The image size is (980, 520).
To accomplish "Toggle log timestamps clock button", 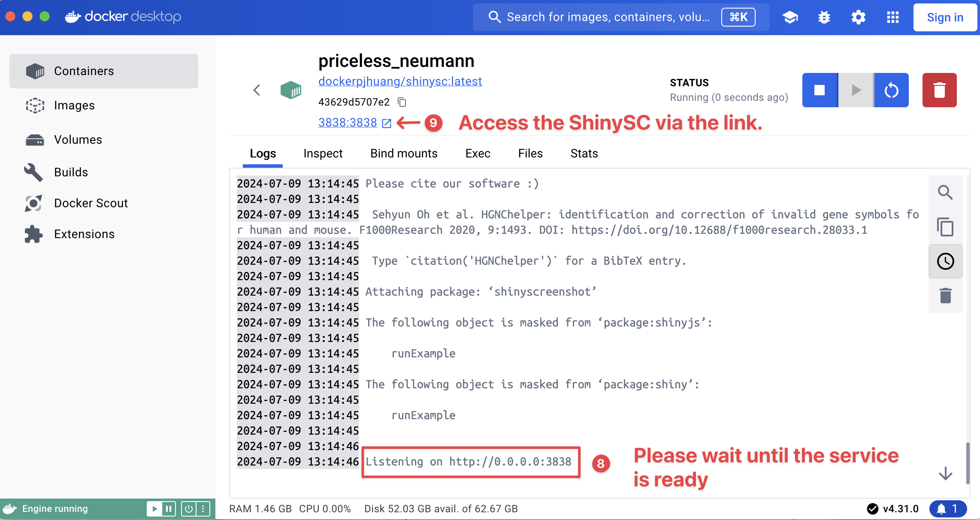I will pos(945,261).
